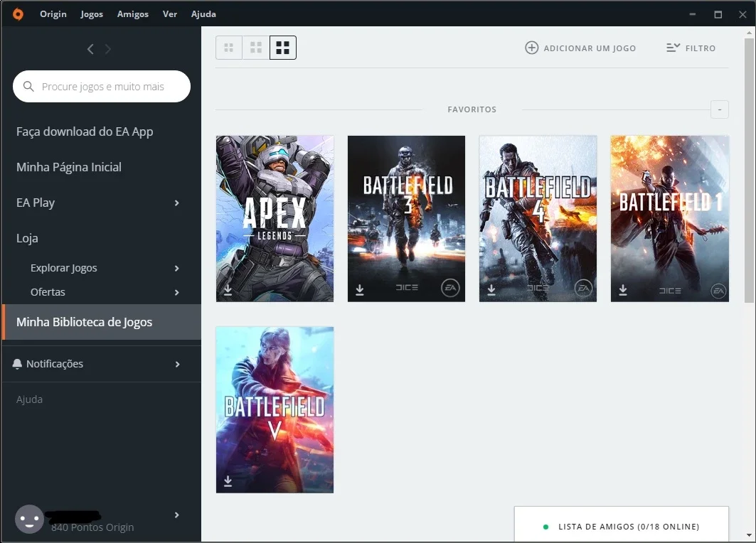Image resolution: width=756 pixels, height=543 pixels.
Task: Click the Origin logo icon
Action: (x=18, y=14)
